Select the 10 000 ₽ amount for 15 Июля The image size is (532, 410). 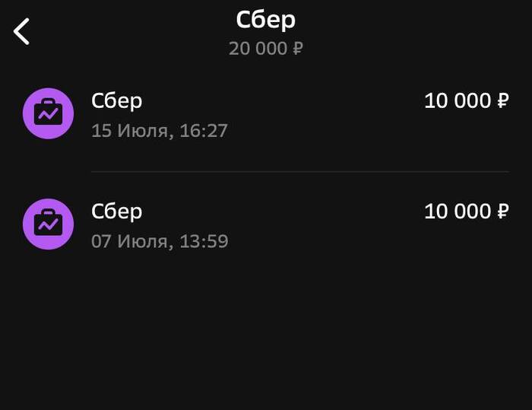(x=467, y=101)
